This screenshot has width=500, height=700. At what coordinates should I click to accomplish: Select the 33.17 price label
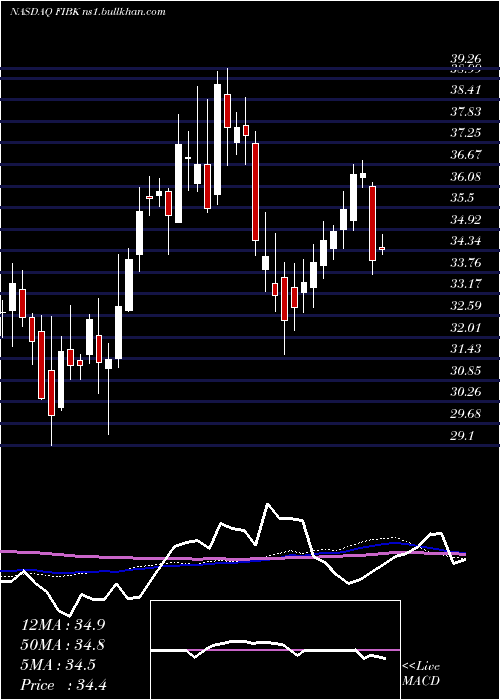pyautogui.click(x=465, y=284)
